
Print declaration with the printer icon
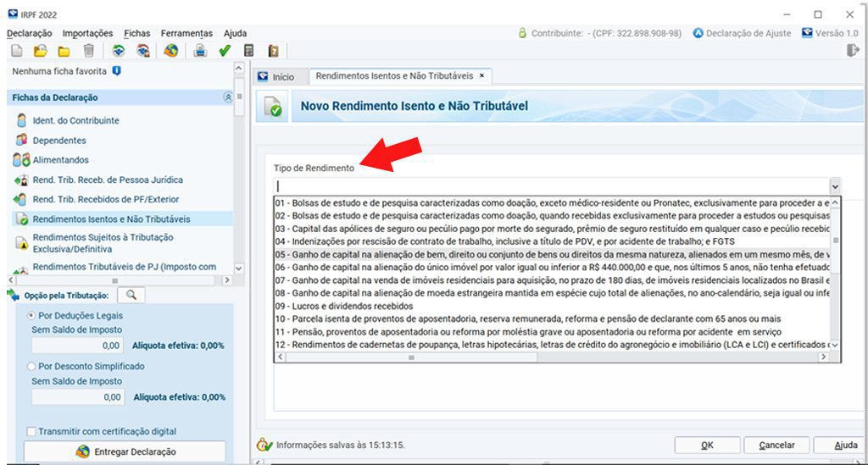click(200, 51)
